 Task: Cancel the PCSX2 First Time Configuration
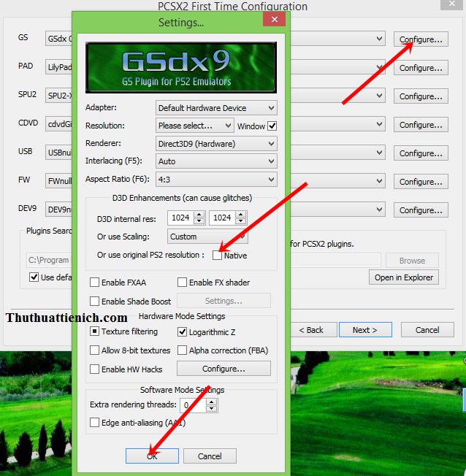click(427, 330)
